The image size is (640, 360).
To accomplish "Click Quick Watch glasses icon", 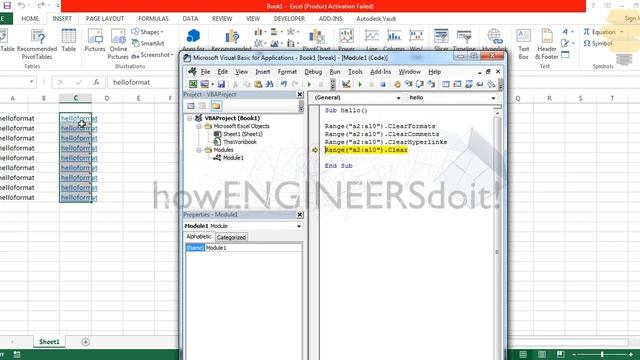I will pyautogui.click(x=480, y=84).
